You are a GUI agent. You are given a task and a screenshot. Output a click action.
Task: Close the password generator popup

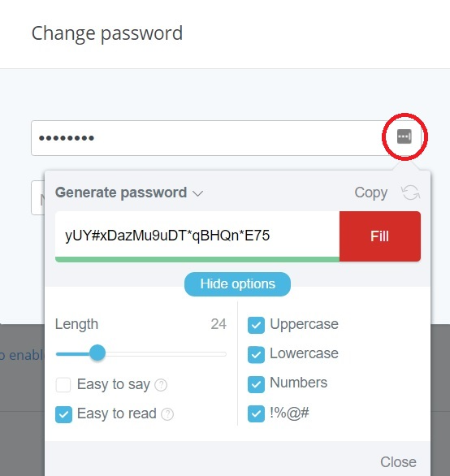[x=398, y=462]
